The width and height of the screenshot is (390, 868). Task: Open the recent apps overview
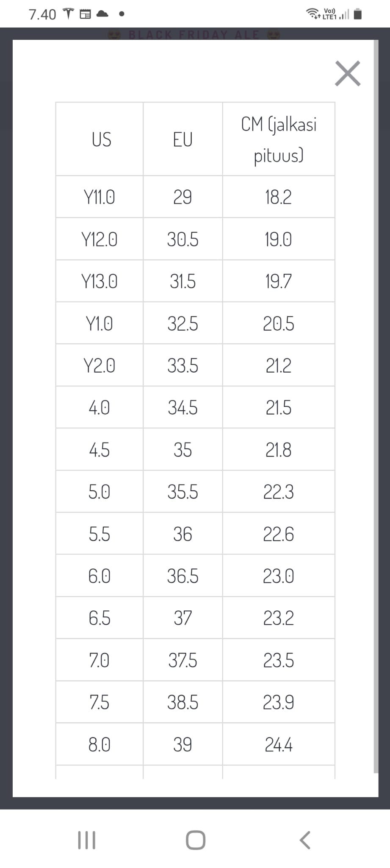(87, 840)
